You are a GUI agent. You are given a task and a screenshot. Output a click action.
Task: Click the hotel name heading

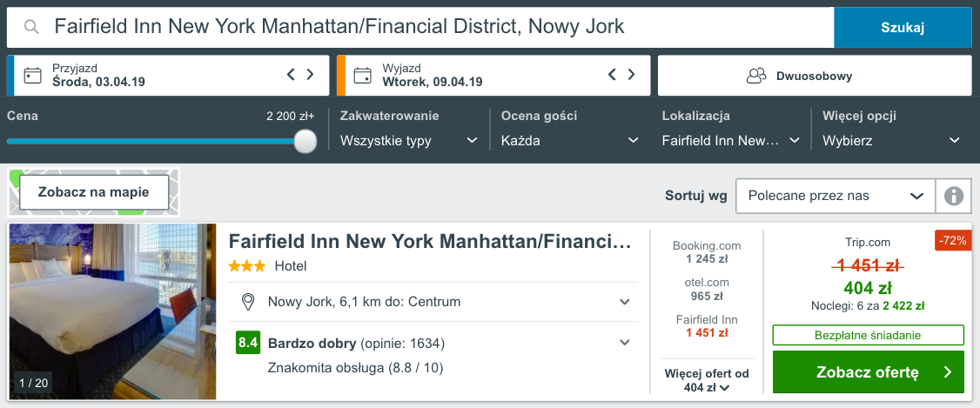pyautogui.click(x=430, y=242)
